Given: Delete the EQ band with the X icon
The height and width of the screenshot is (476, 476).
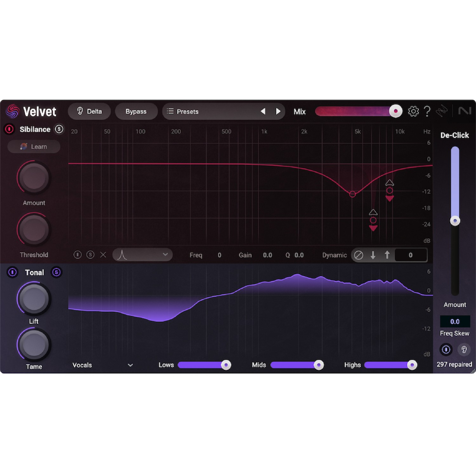Looking at the screenshot, I should 103,255.
